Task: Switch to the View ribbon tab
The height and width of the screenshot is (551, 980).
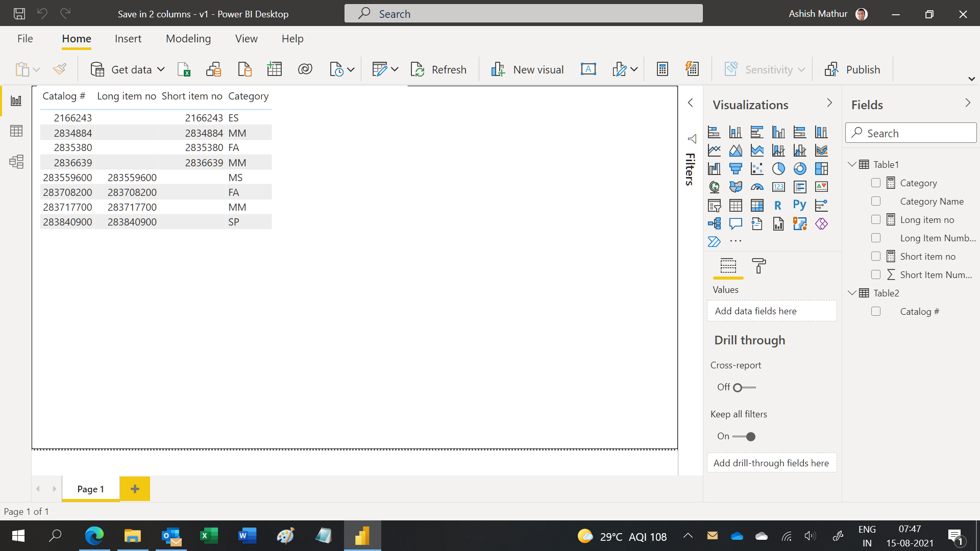Action: (246, 39)
